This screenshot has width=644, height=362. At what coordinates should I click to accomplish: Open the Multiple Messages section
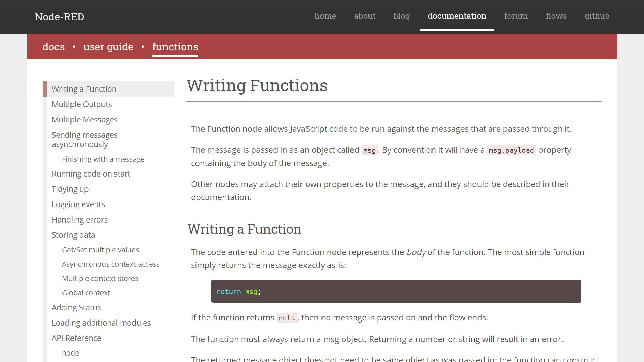click(84, 119)
